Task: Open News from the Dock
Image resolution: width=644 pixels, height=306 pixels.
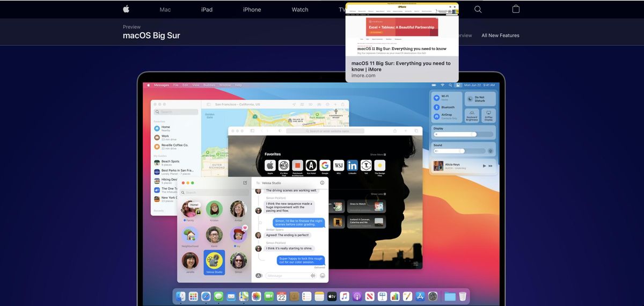Action: coord(370,296)
